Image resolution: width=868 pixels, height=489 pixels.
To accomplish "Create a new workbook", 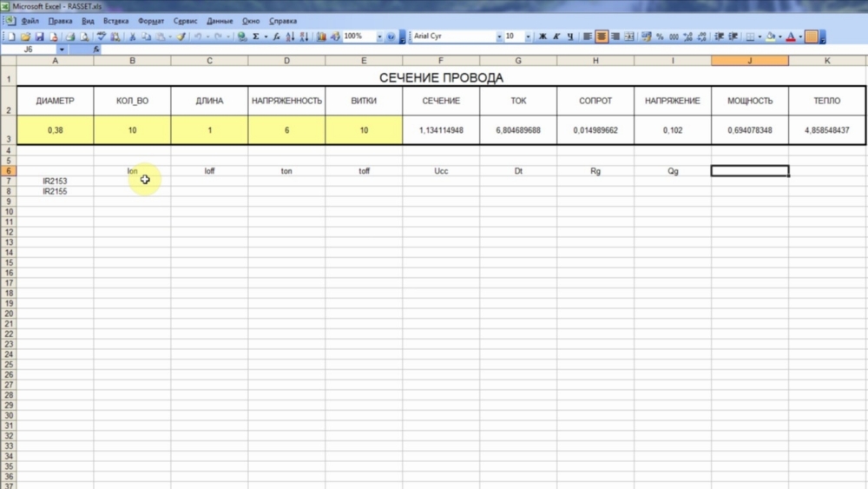I will coord(11,36).
